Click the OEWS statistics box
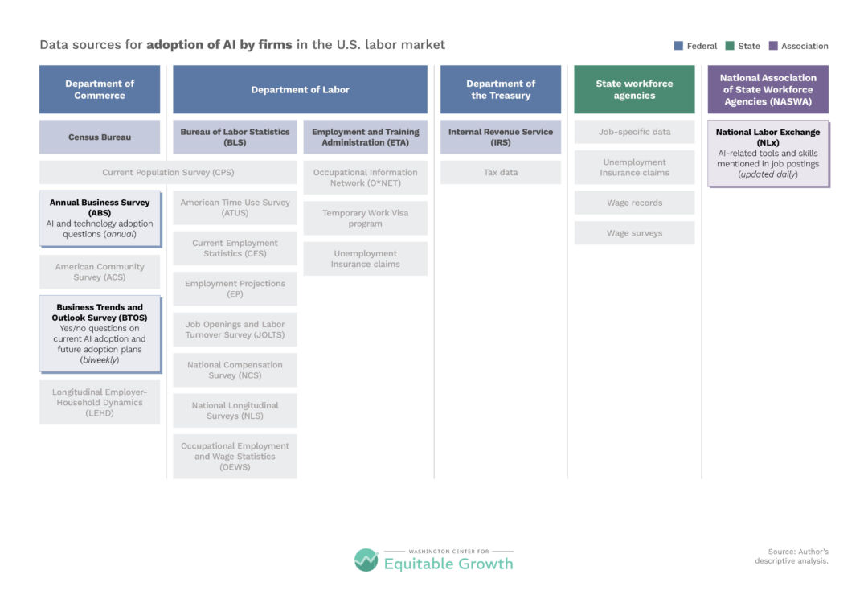The height and width of the screenshot is (607, 868). 235,457
